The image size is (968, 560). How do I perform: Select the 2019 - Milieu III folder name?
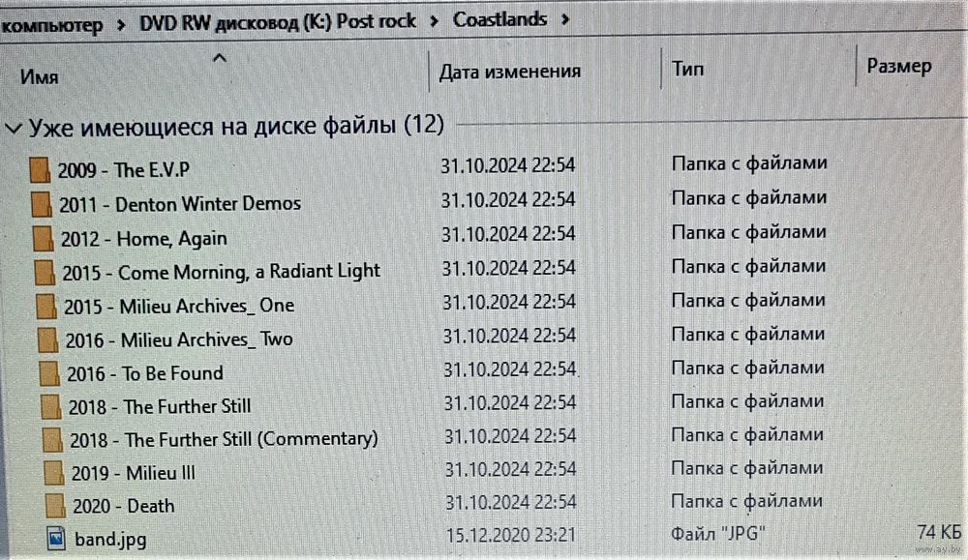134,473
